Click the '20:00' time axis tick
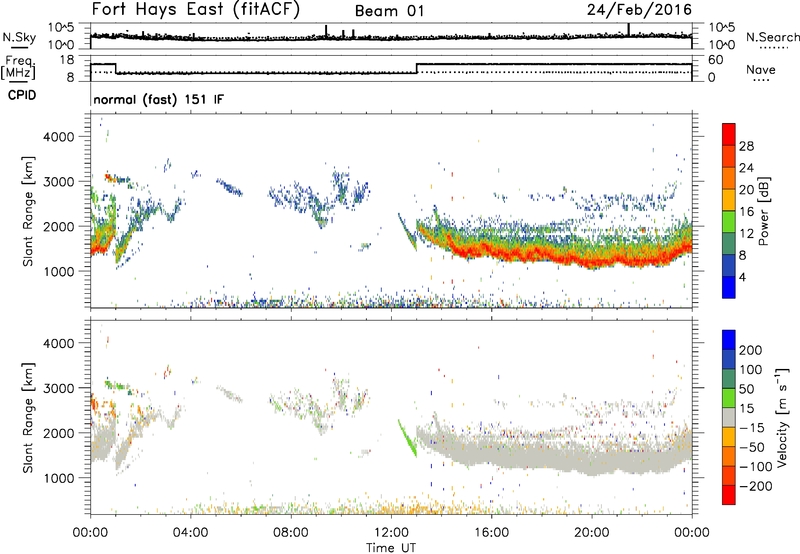Image resolution: width=800 pixels, height=554 pixels. [x=591, y=533]
